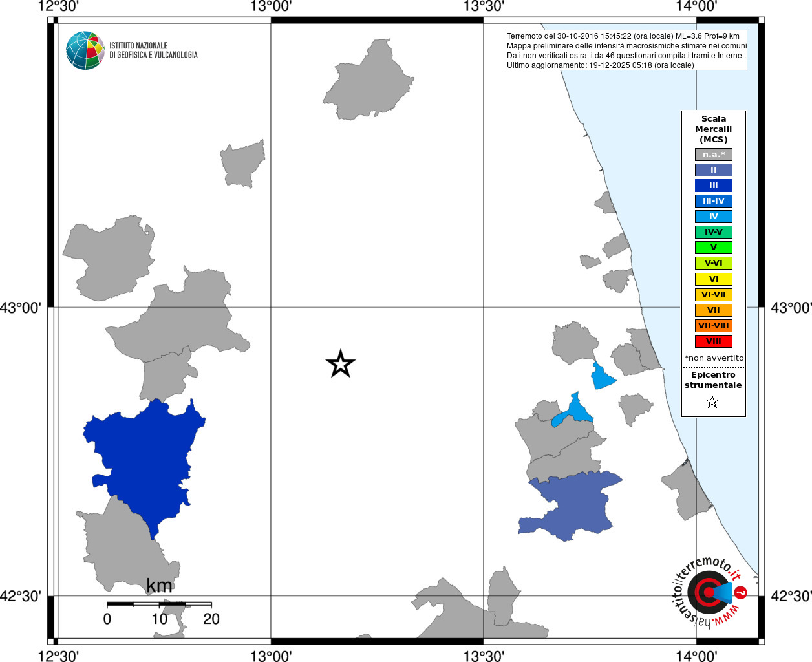The image size is (812, 662).
Task: Click the 'ISTITUTO NAZIONALE DI GEOFISICA E VULCANOLOGIA' text
Action: pos(153,50)
